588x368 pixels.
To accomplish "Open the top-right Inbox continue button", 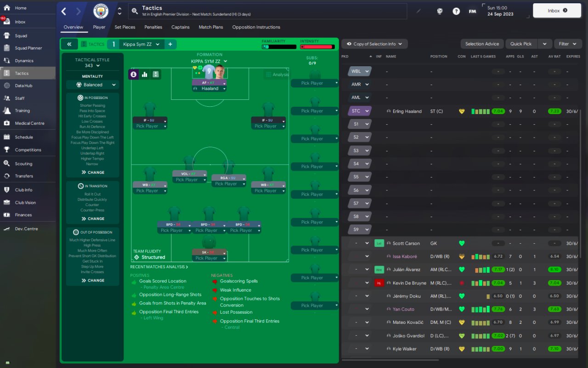I will pos(557,11).
